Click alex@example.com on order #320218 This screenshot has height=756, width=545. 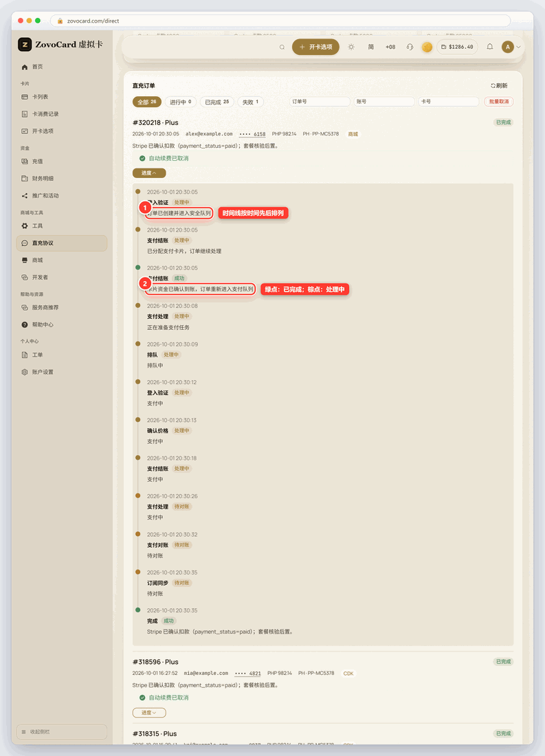point(209,134)
